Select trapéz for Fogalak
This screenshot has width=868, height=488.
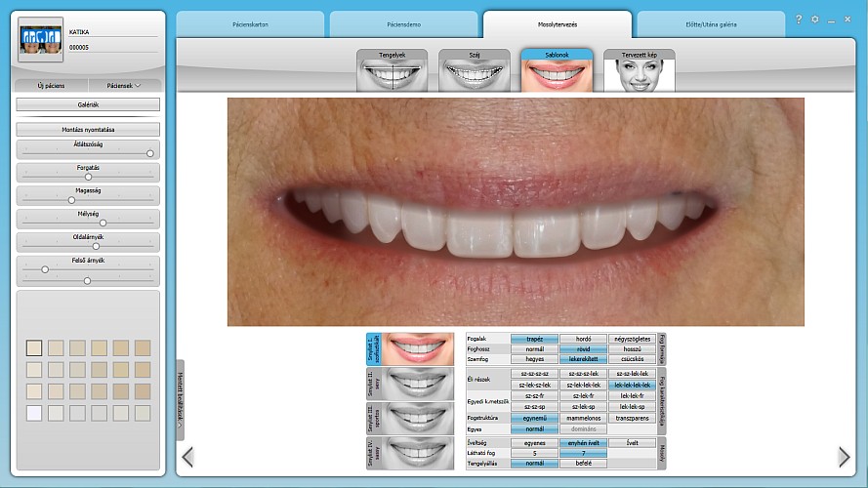click(535, 340)
